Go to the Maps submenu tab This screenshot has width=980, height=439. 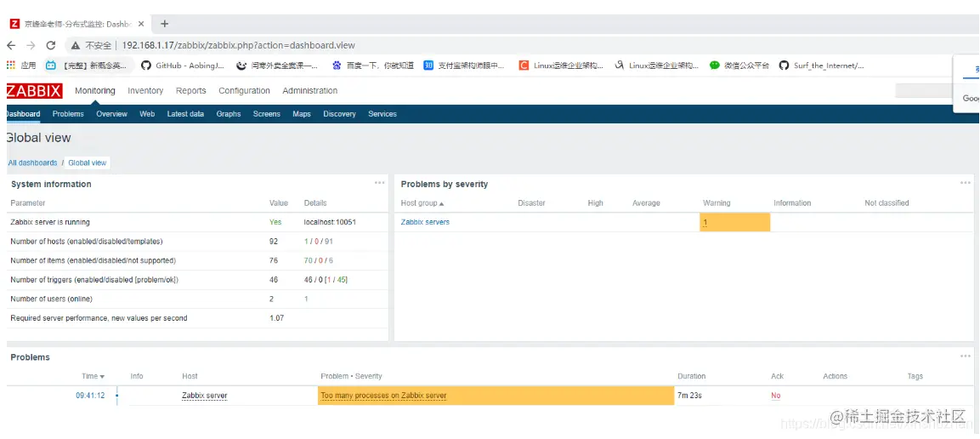click(x=302, y=114)
